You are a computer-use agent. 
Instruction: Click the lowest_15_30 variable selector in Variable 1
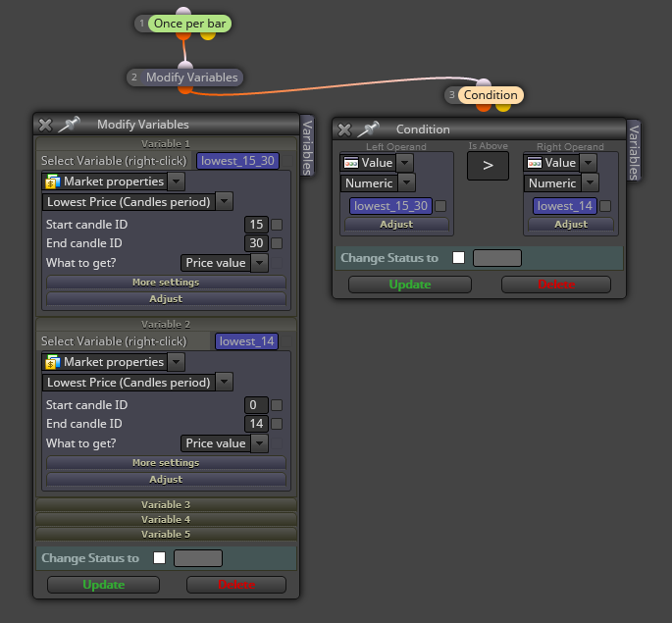pyautogui.click(x=237, y=161)
